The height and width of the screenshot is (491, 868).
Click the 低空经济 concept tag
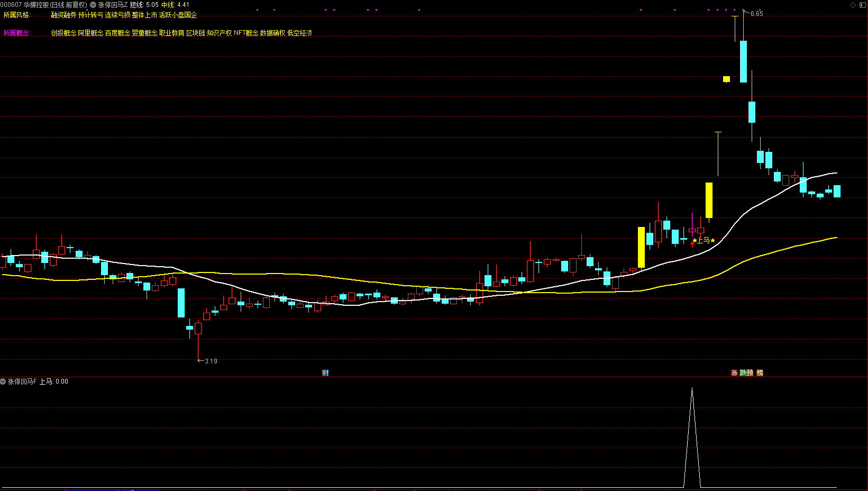(x=300, y=33)
